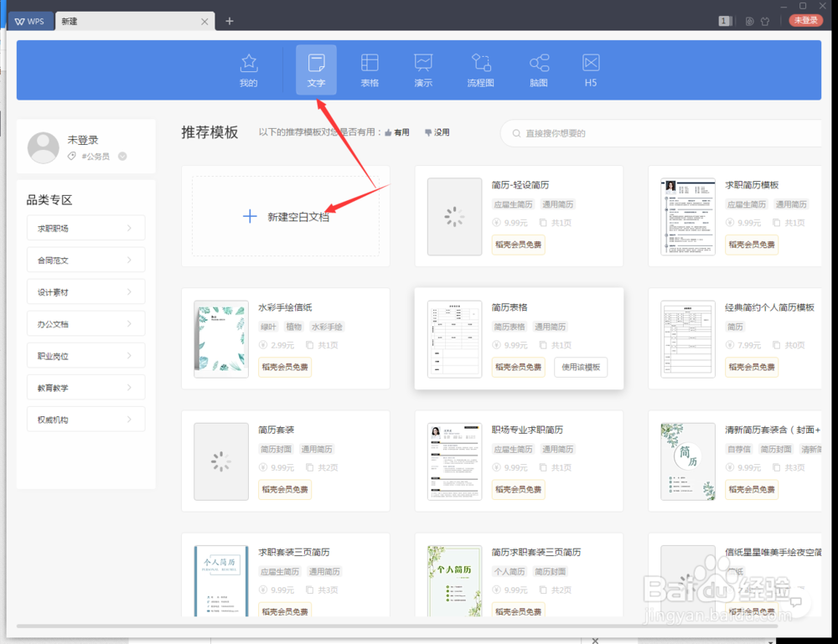The image size is (838, 644).
Task: Click the shirt-shaped skin/theme icon
Action: coord(765,21)
